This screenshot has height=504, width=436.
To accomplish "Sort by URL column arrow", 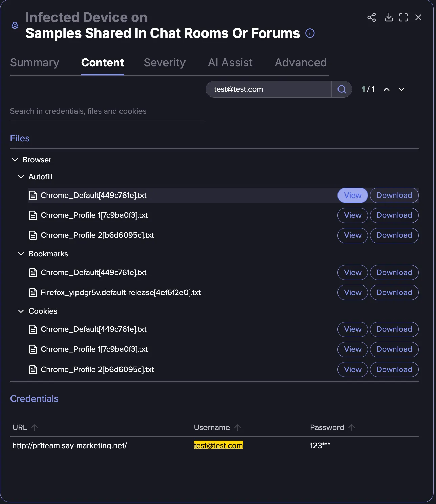I will click(x=34, y=428).
